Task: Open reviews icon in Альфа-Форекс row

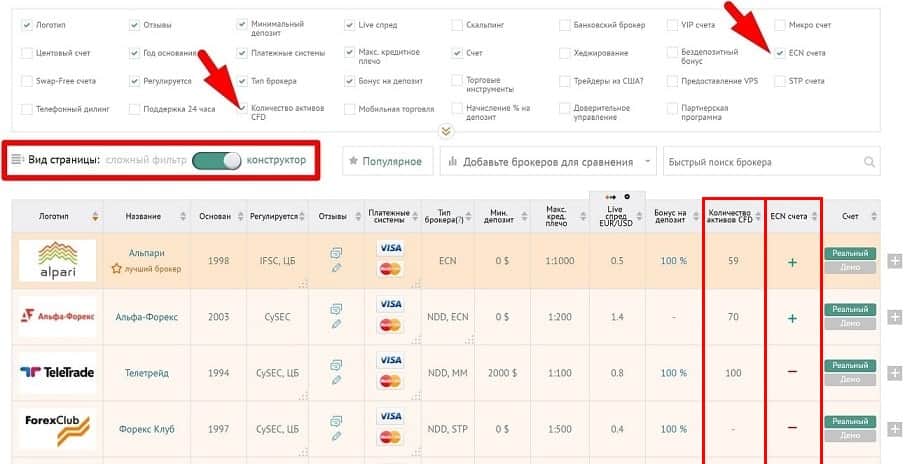Action: [336, 309]
